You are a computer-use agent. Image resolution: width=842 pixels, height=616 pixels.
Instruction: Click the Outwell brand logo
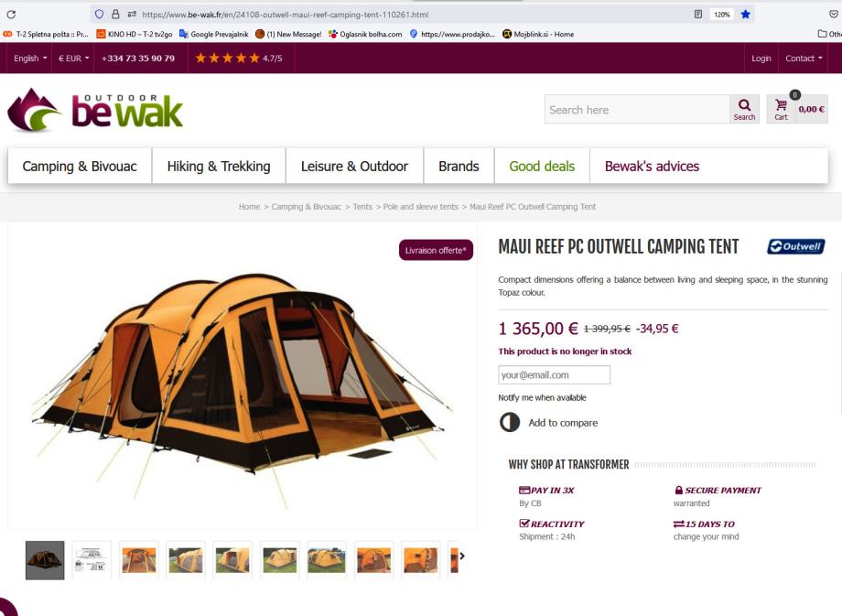(x=796, y=246)
